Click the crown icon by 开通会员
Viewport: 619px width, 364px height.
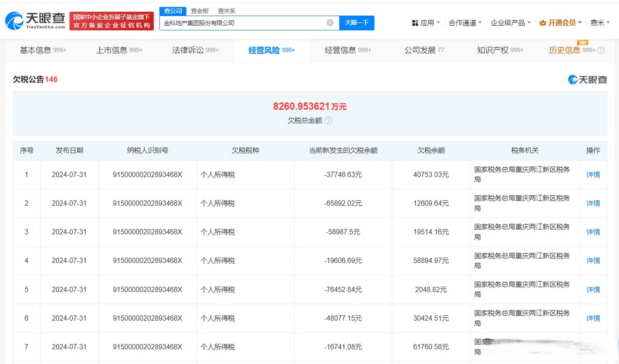543,23
